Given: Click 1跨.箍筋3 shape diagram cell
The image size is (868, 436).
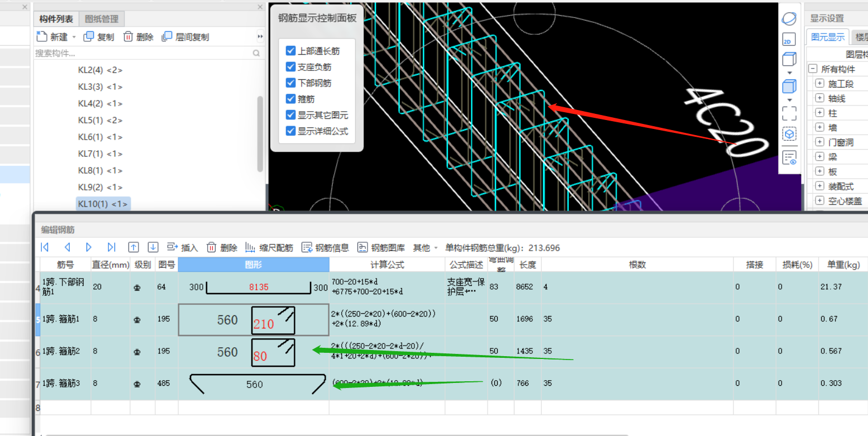Looking at the screenshot, I should pyautogui.click(x=254, y=384).
